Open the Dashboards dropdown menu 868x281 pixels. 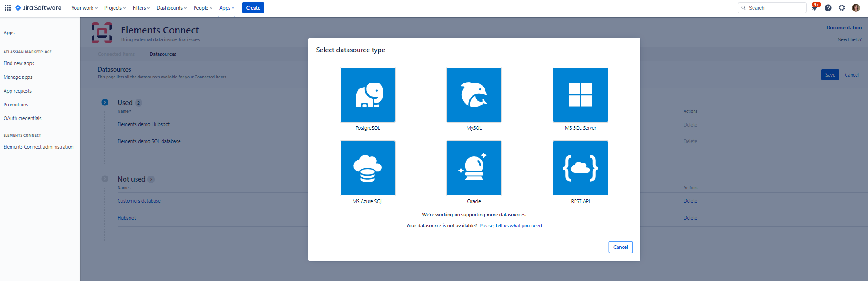point(172,8)
